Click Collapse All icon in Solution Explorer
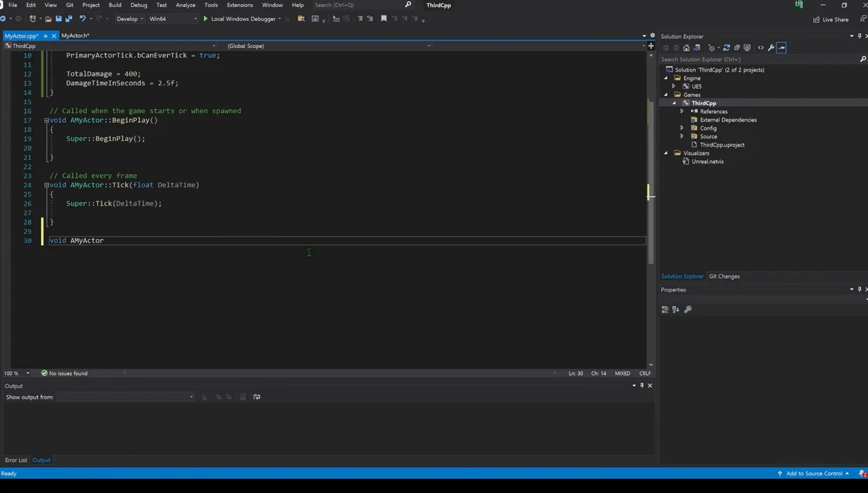The width and height of the screenshot is (868, 493). 737,48
